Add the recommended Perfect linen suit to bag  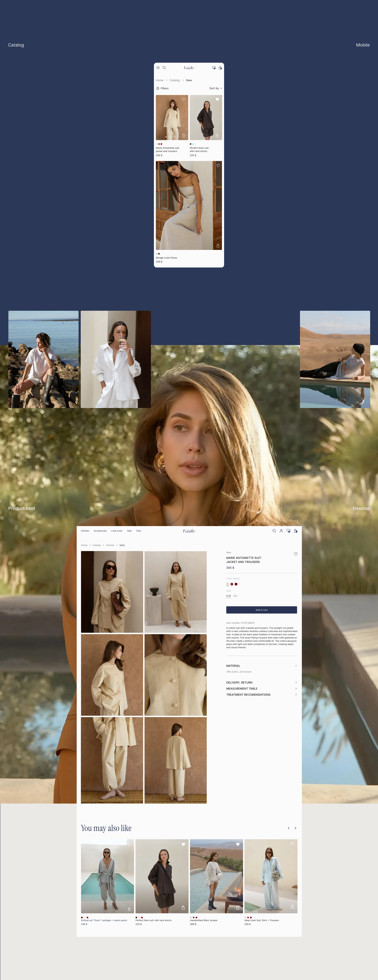pyautogui.click(x=183, y=908)
